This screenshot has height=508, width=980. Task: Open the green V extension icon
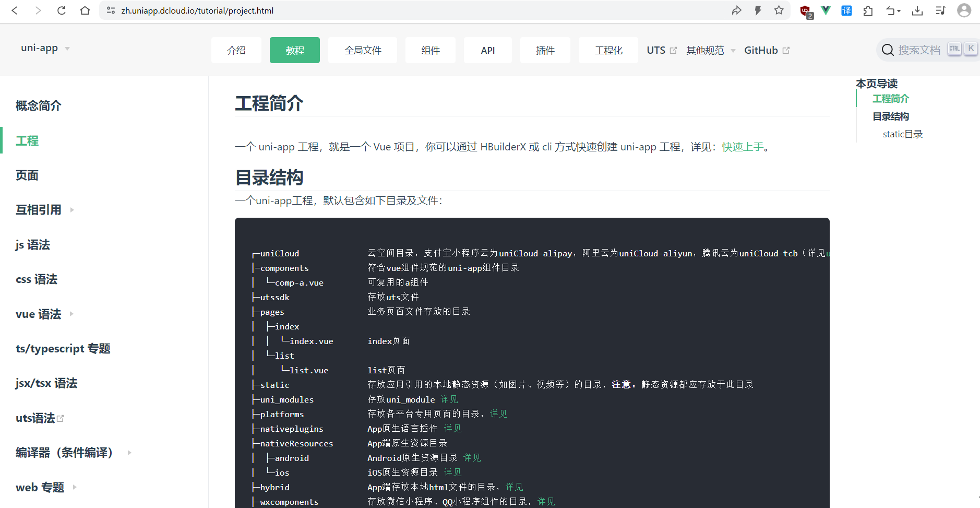pyautogui.click(x=826, y=10)
